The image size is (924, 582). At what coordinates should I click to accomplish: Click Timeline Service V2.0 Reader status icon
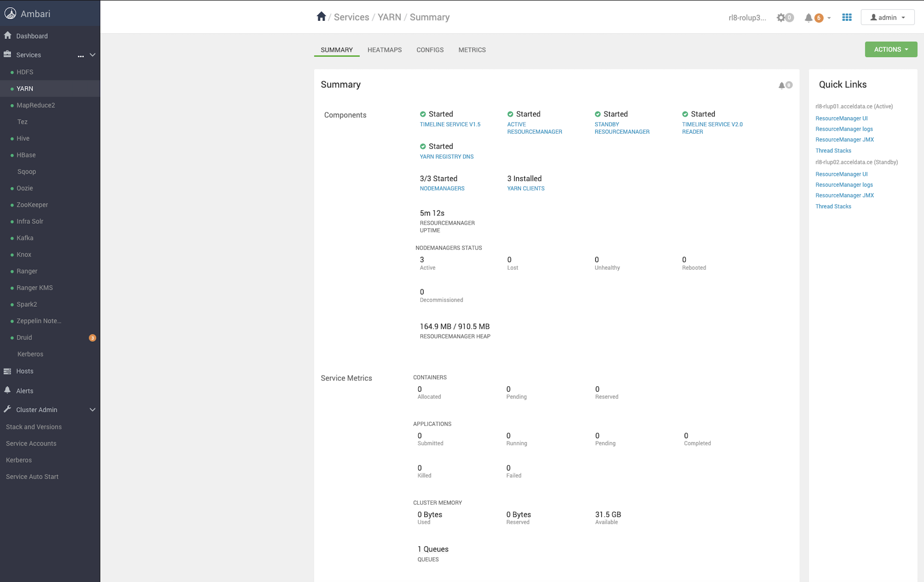pyautogui.click(x=685, y=114)
